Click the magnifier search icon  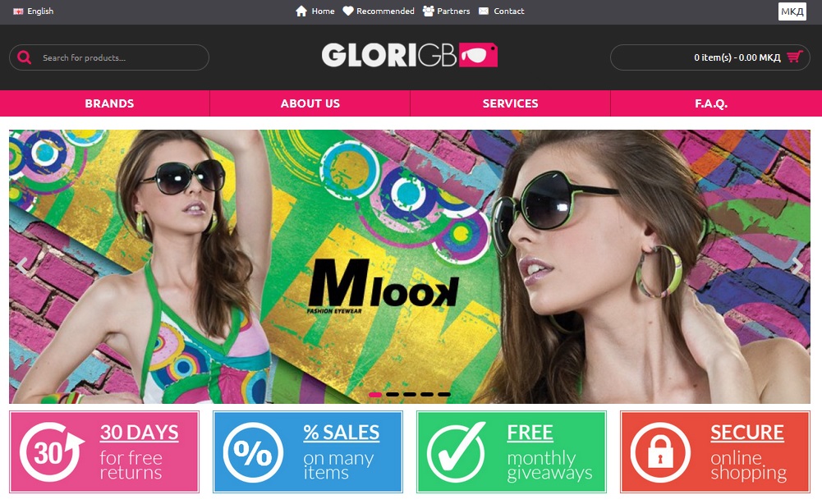tap(24, 57)
